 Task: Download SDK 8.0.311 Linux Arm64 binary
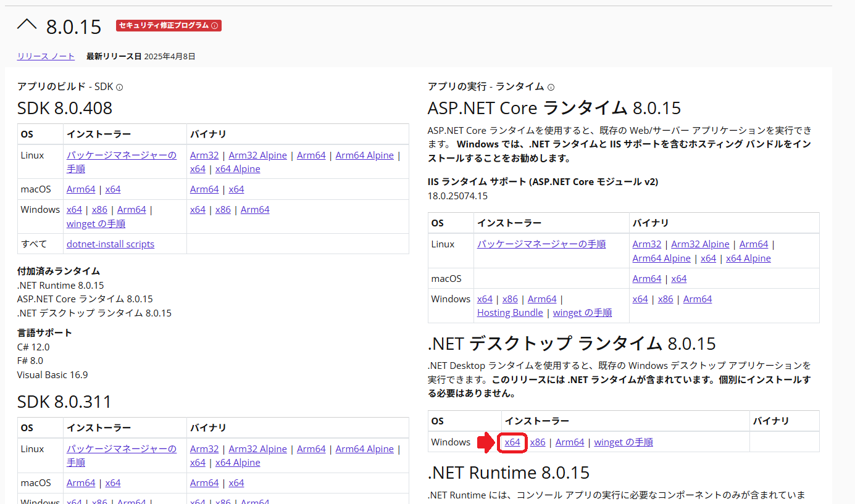coord(311,449)
